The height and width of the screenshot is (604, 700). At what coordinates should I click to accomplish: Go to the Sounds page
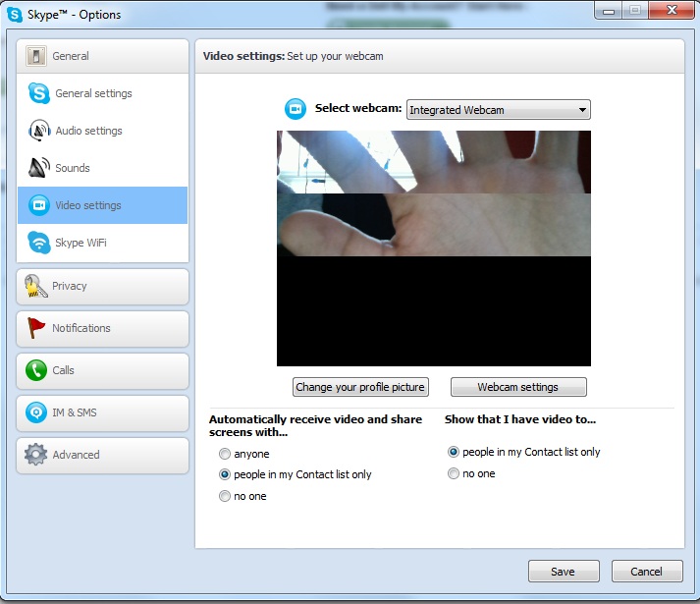click(102, 168)
